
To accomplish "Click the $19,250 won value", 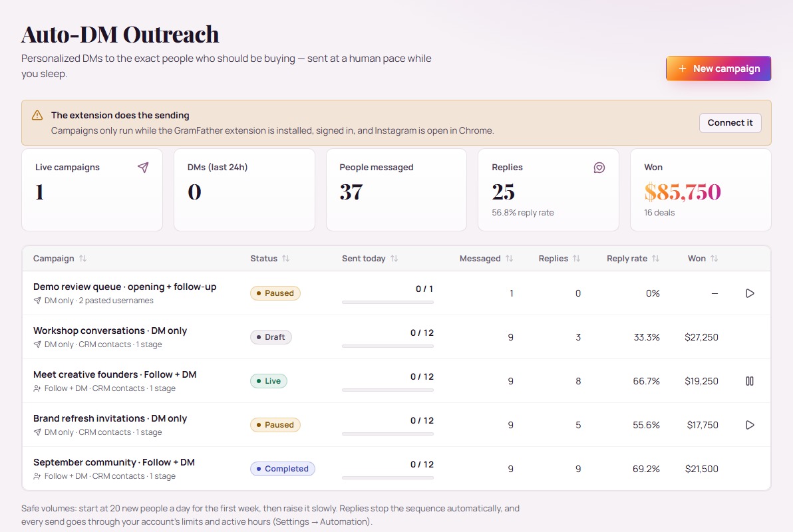I will tap(701, 381).
